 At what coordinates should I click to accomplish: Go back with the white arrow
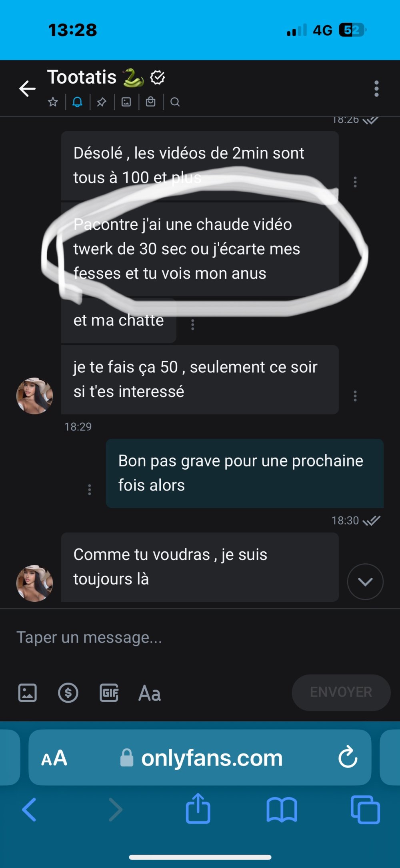pos(27,88)
